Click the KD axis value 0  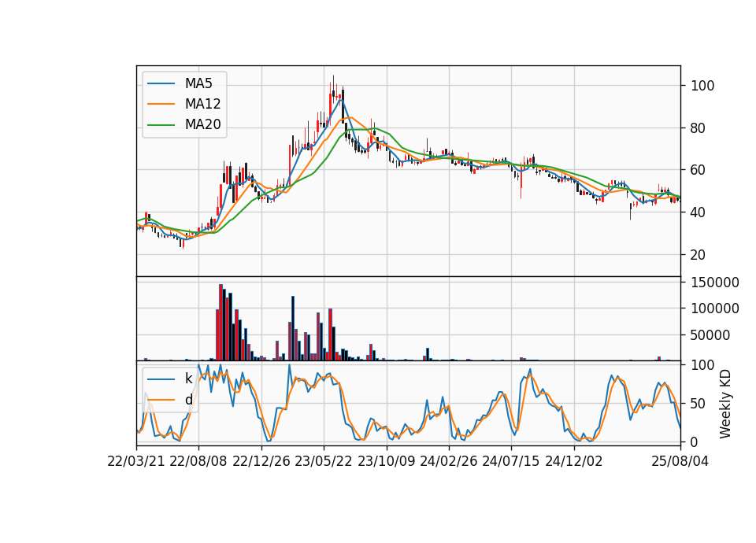coord(695,441)
